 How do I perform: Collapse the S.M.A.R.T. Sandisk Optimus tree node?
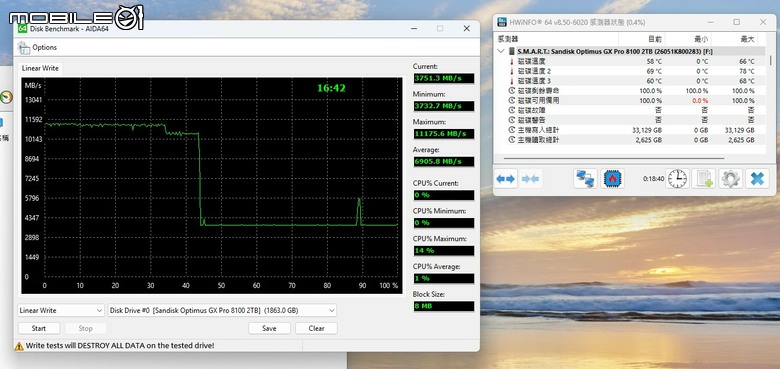tap(500, 51)
